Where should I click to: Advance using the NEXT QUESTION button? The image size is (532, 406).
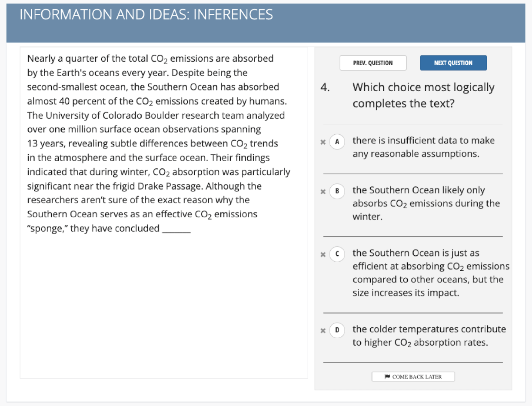click(x=453, y=63)
